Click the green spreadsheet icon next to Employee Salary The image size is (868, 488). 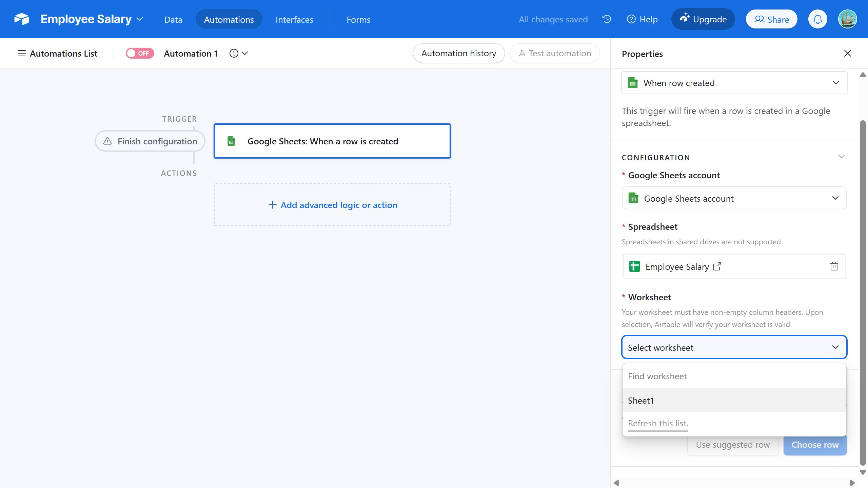click(x=634, y=266)
